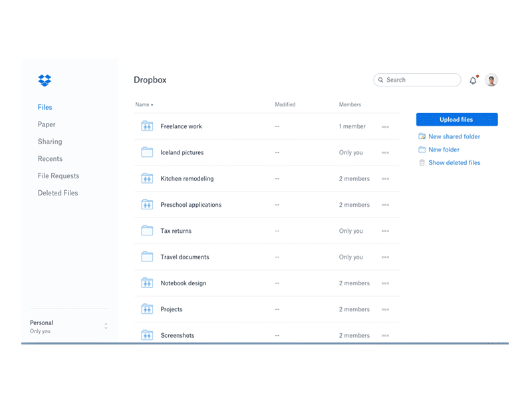Click the Dropbox logo icon
Image resolution: width=532 pixels, height=399 pixels.
(x=45, y=80)
